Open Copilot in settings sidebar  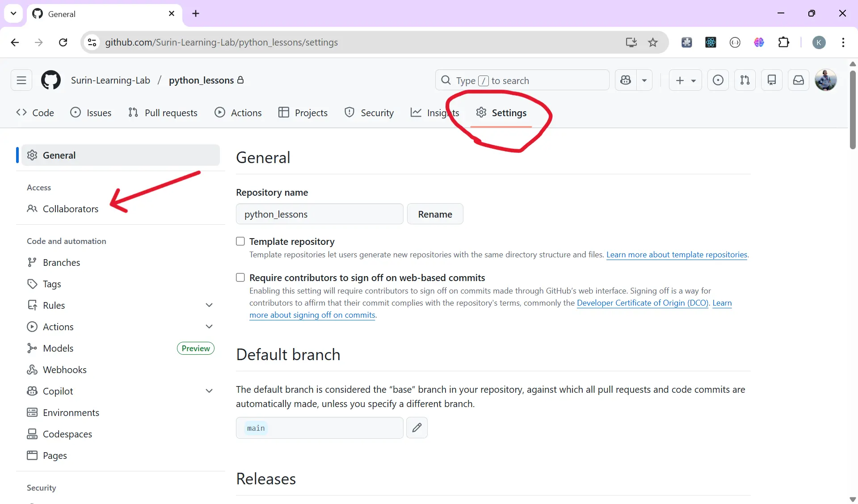coord(58,391)
